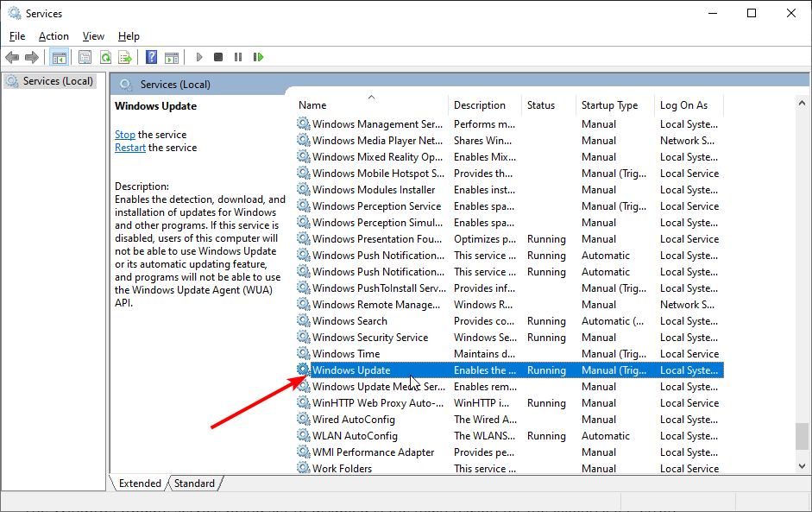This screenshot has height=512, width=812.
Task: Open the Help menu
Action: [129, 36]
